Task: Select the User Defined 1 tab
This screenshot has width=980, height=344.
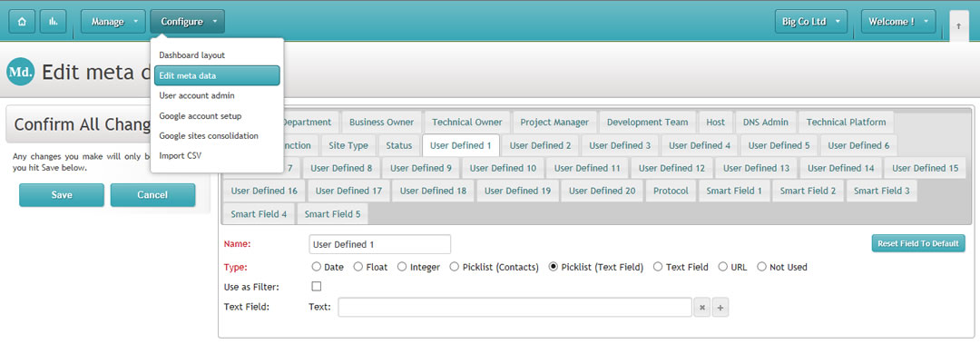Action: (x=461, y=145)
